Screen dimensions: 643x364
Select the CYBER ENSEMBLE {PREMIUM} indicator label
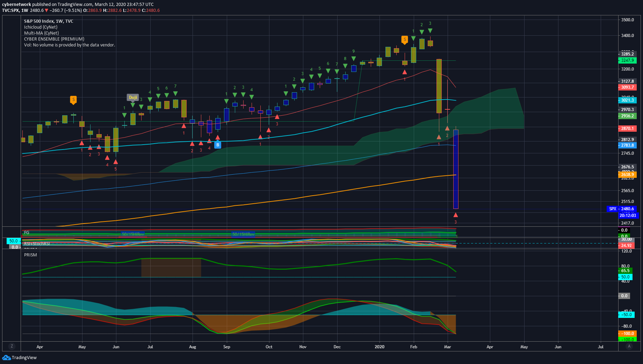pyautogui.click(x=54, y=39)
